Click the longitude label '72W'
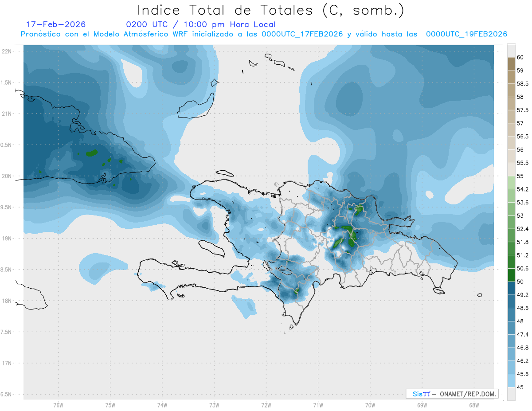 (x=266, y=405)
